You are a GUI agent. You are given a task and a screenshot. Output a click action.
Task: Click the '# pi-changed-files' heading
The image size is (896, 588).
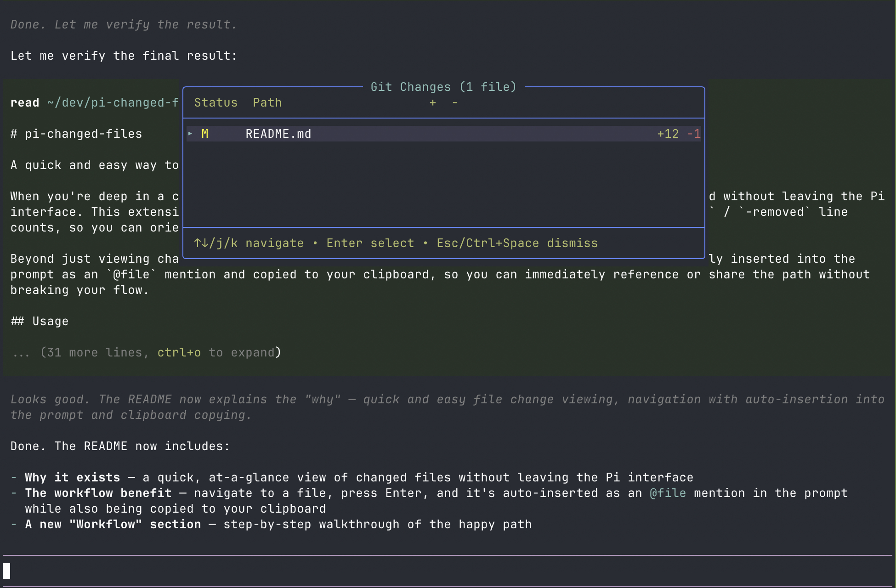pos(76,134)
